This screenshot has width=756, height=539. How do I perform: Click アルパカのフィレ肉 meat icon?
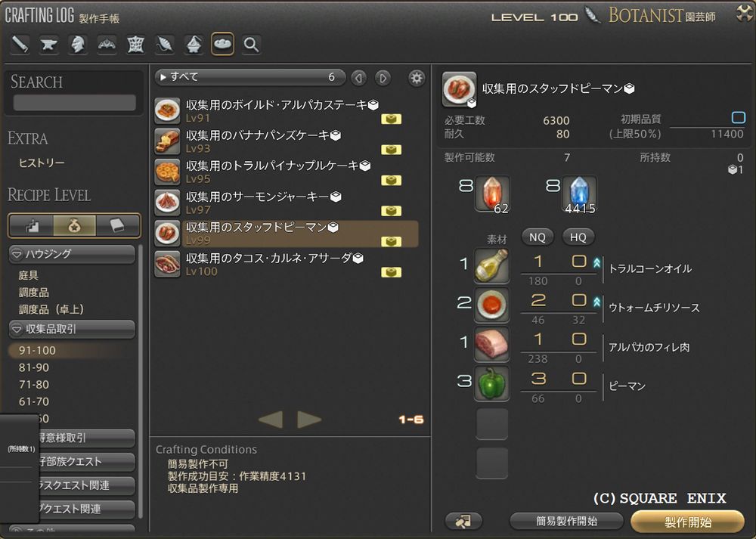click(492, 344)
